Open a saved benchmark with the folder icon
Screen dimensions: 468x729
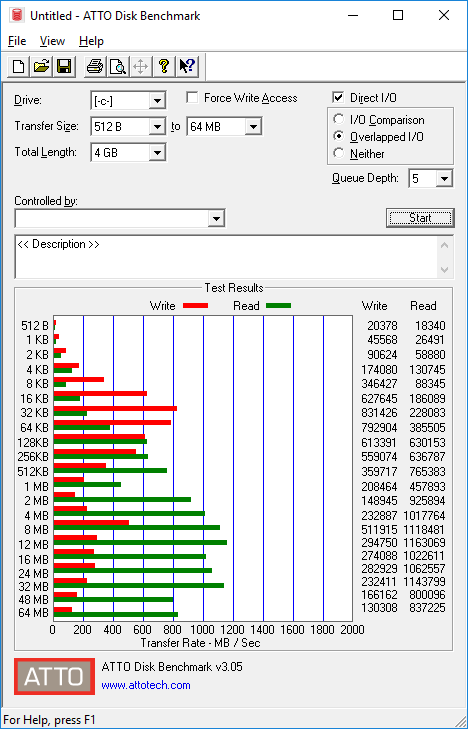tap(41, 66)
